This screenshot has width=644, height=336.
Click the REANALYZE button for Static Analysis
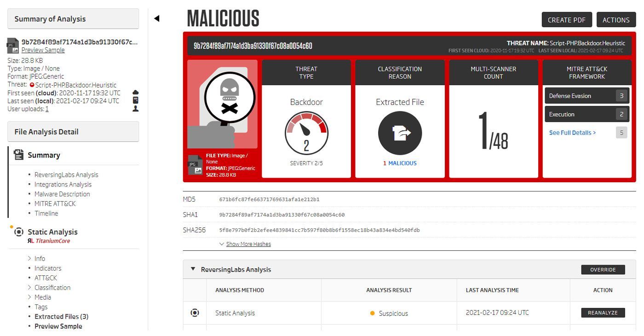(603, 313)
